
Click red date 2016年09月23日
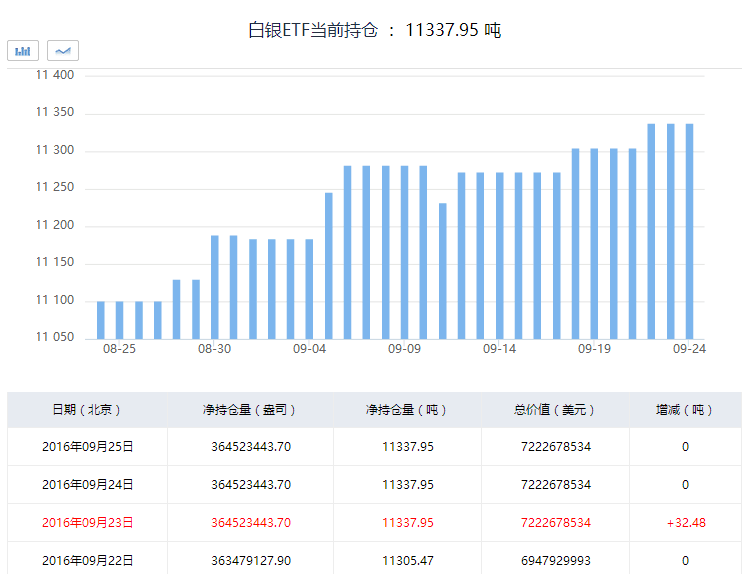(x=88, y=522)
